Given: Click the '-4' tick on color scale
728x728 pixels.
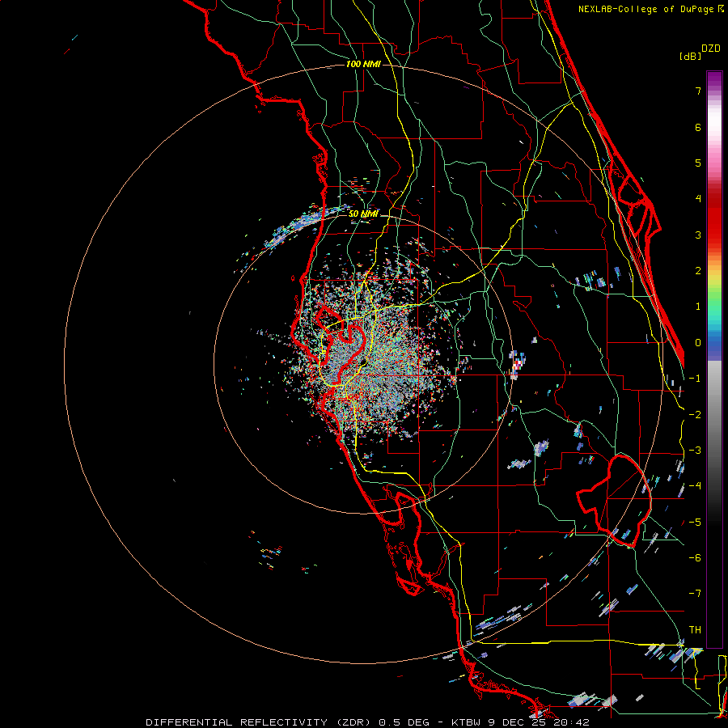Looking at the screenshot, I should point(695,486).
